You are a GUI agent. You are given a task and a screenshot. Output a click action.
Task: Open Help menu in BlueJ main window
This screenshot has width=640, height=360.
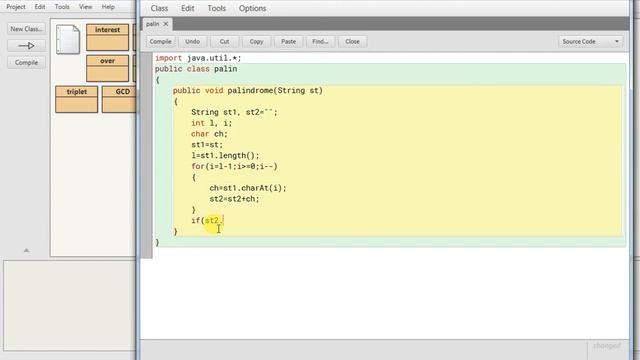[108, 7]
